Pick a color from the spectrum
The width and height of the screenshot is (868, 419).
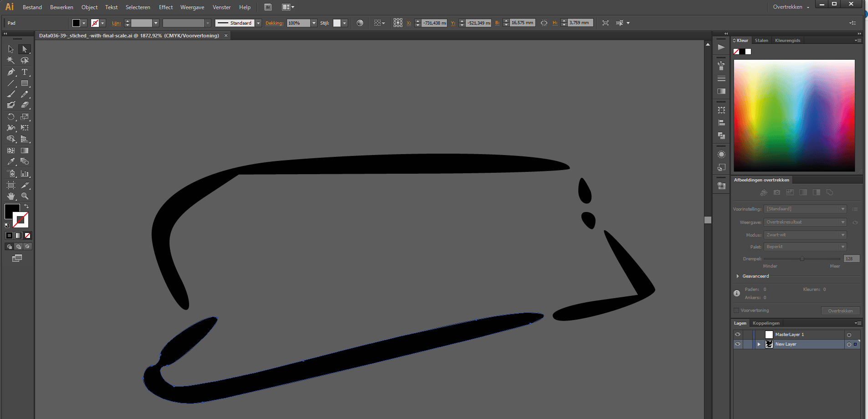[x=794, y=115]
